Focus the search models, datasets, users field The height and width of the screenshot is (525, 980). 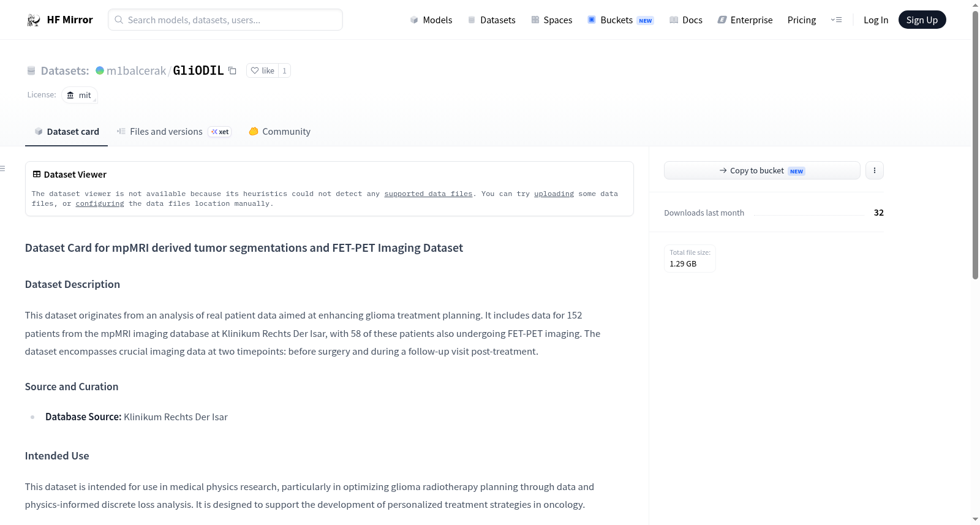click(x=225, y=20)
